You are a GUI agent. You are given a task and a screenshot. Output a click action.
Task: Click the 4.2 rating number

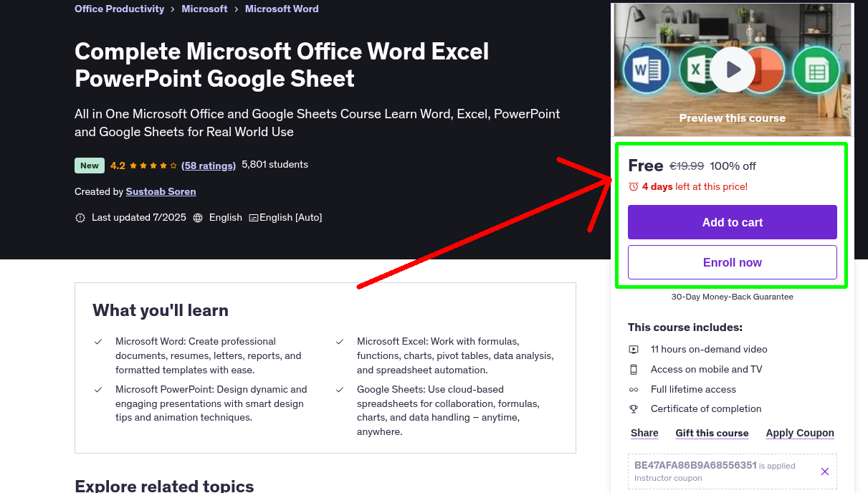pos(118,166)
